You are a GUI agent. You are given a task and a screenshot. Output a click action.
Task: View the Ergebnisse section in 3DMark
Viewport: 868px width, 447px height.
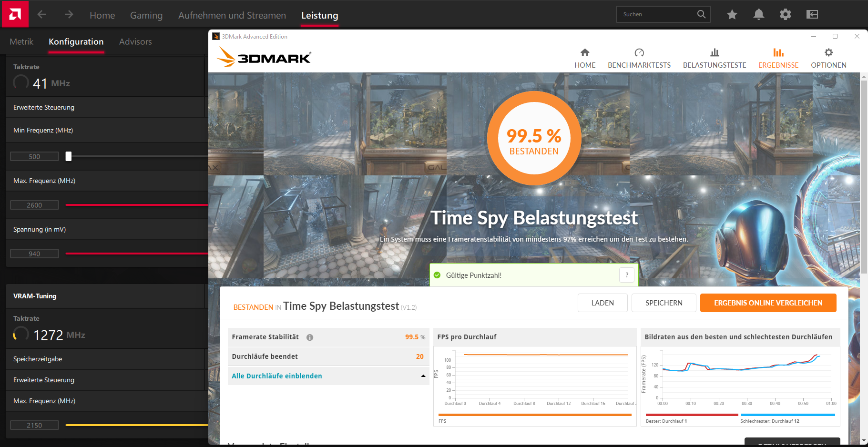point(778,57)
